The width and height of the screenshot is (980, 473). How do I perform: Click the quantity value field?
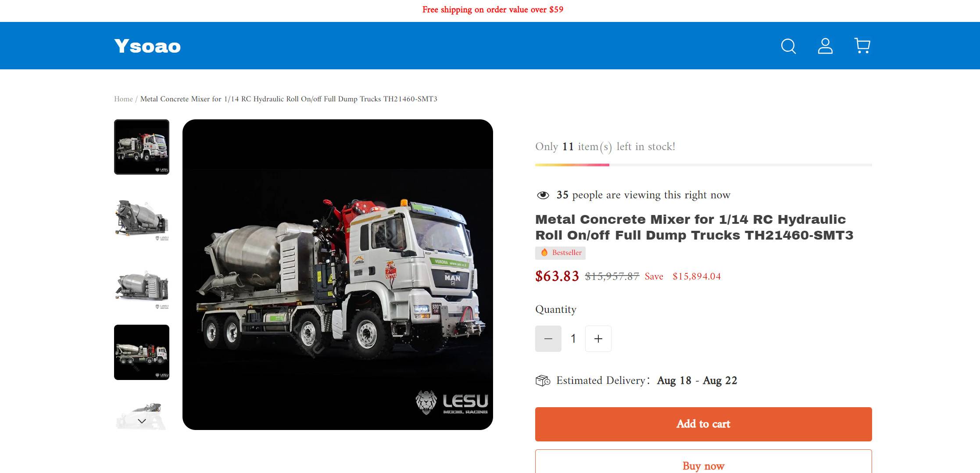click(x=573, y=339)
